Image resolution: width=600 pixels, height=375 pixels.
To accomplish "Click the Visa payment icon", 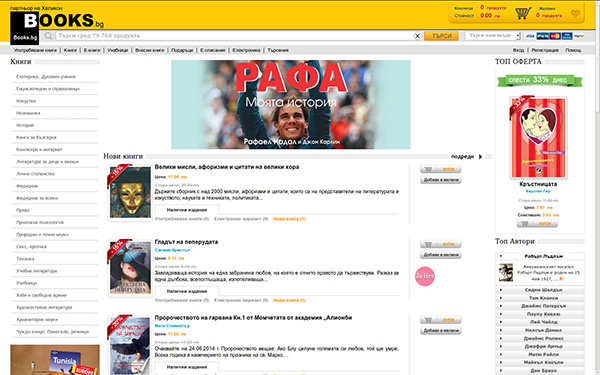I will point(530,36).
